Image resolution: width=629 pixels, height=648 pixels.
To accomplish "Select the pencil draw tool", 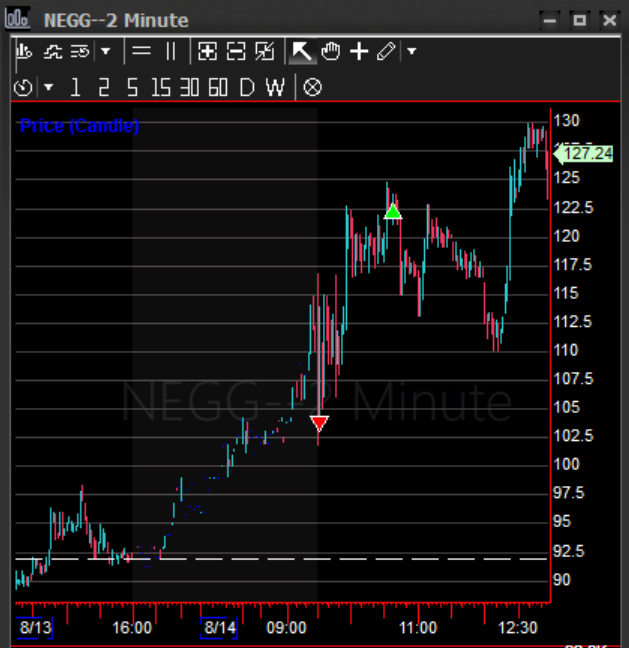I will (x=386, y=52).
